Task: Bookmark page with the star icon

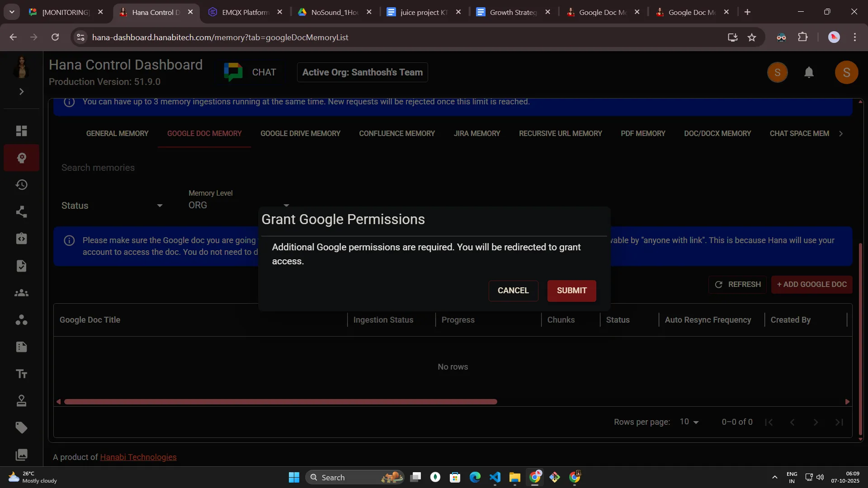Action: [752, 38]
